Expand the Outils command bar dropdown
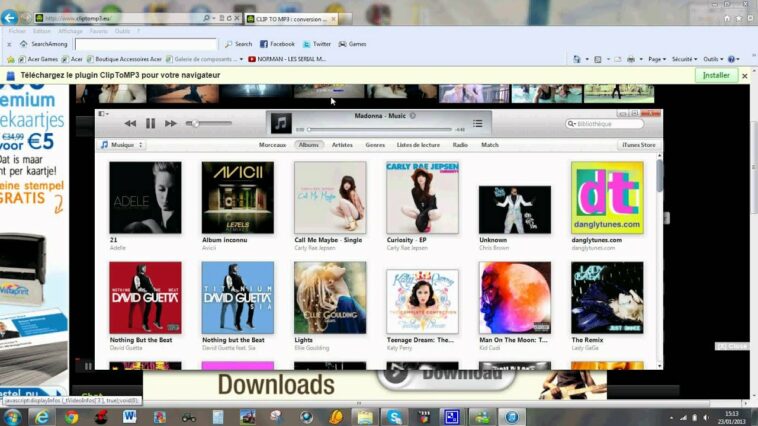This screenshot has height=426, width=758. (713, 59)
